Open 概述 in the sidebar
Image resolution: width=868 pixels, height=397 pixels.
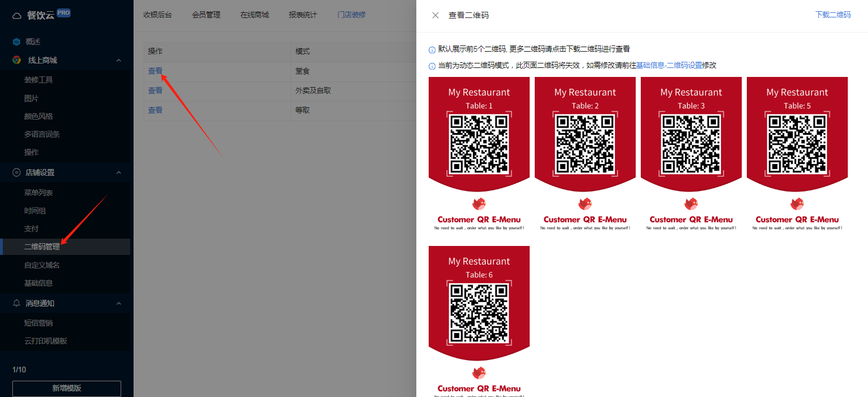[33, 42]
